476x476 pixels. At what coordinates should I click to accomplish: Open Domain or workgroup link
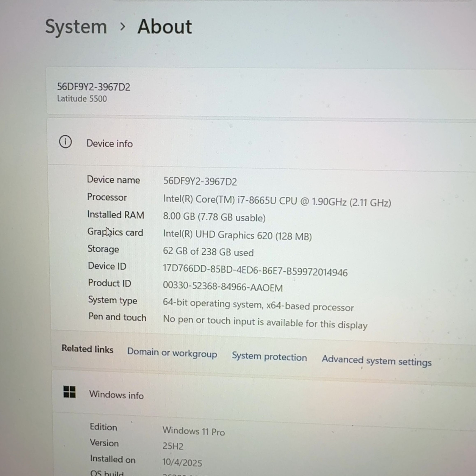(172, 353)
